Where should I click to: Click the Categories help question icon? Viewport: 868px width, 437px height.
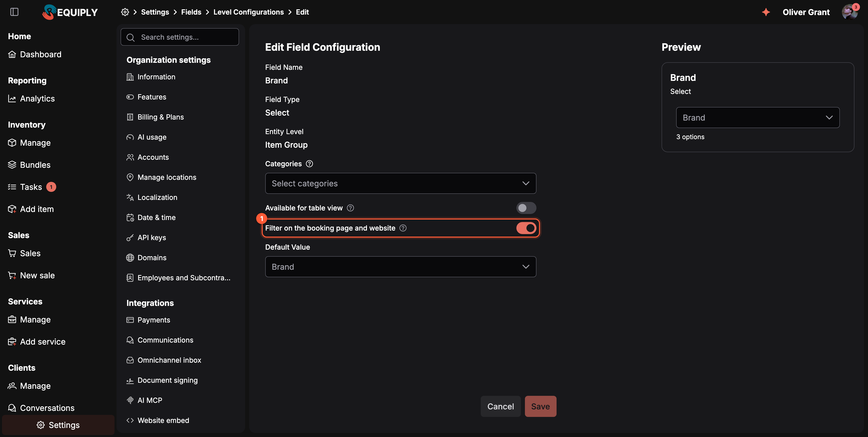click(x=309, y=164)
